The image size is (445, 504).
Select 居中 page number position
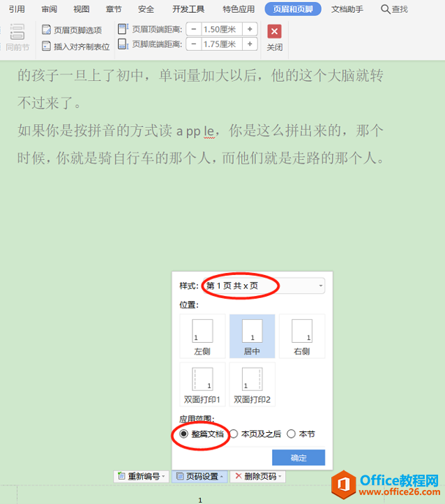pos(252,336)
